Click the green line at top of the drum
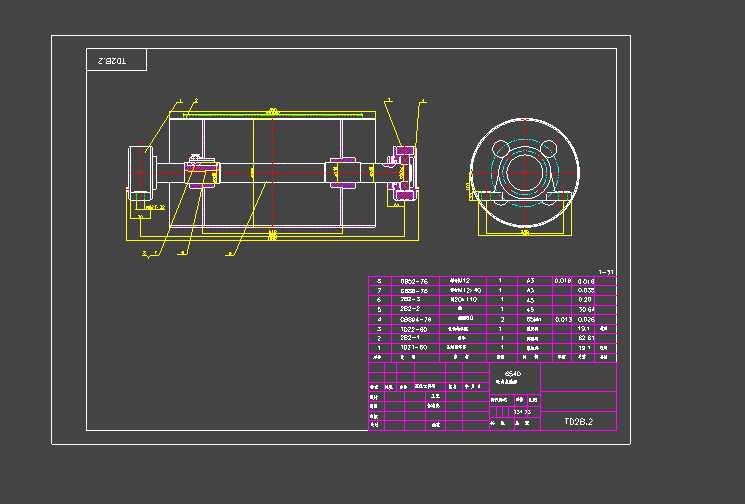745x504 pixels. tap(273, 115)
